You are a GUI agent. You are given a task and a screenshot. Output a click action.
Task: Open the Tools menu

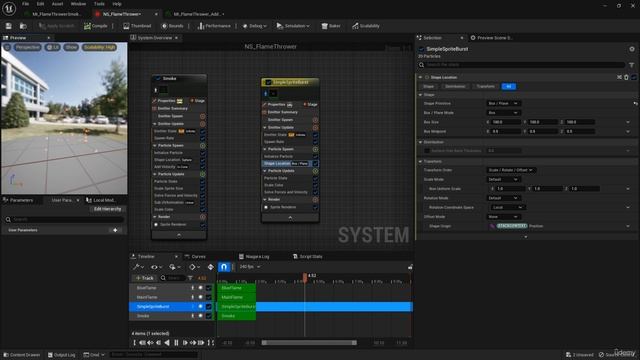click(99, 4)
